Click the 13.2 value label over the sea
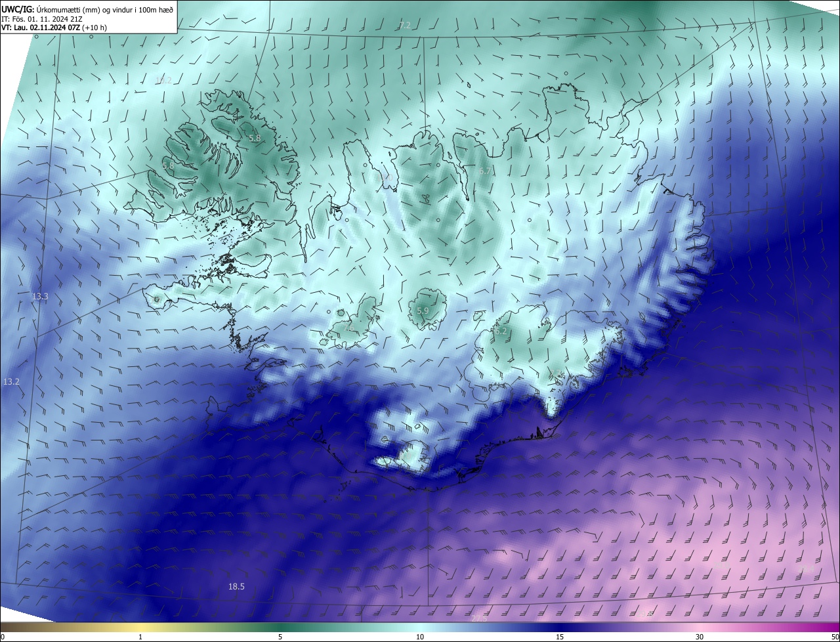840x642 pixels. [x=11, y=381]
